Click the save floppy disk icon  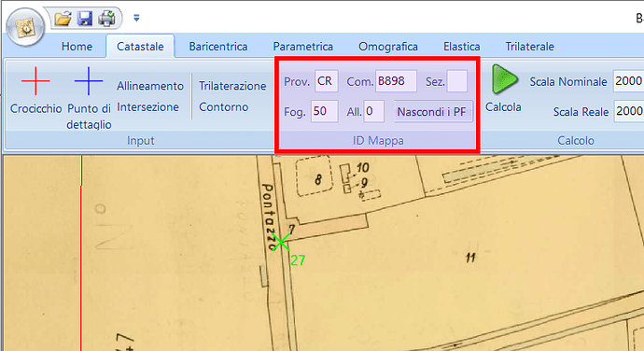tap(85, 19)
